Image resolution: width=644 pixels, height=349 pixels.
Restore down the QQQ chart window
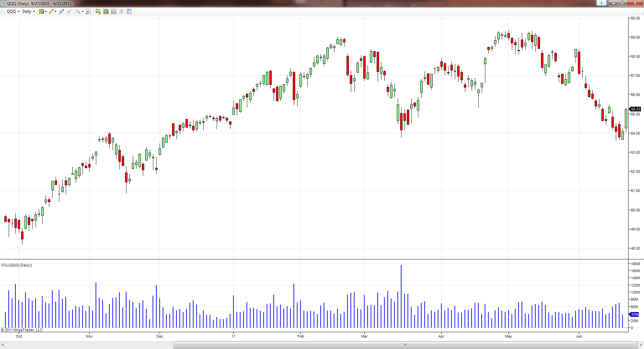point(622,3)
